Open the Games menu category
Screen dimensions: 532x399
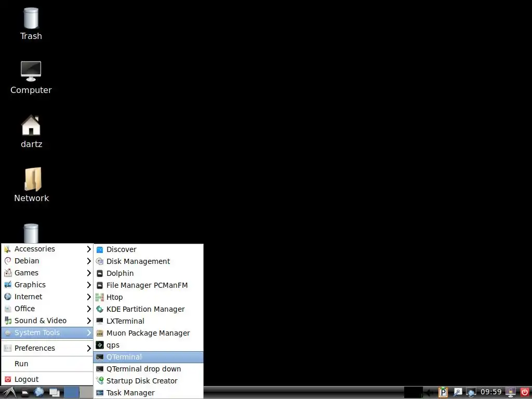tap(47, 273)
